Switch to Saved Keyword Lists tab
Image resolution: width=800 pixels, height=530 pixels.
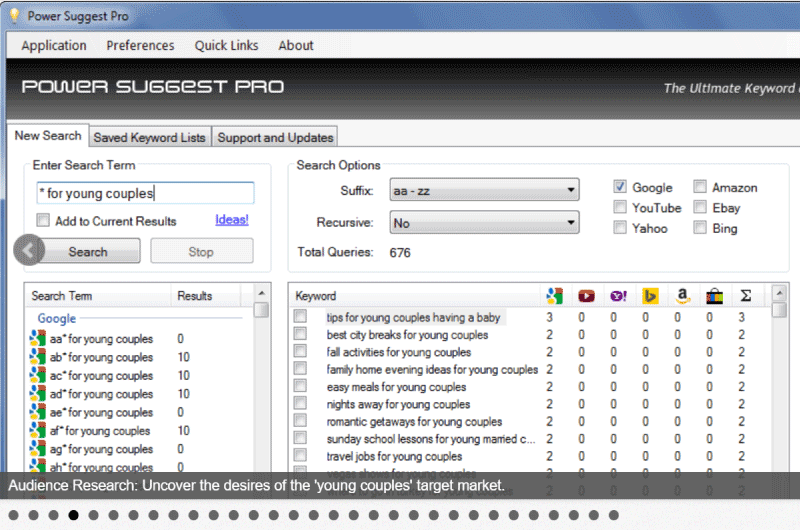click(149, 137)
